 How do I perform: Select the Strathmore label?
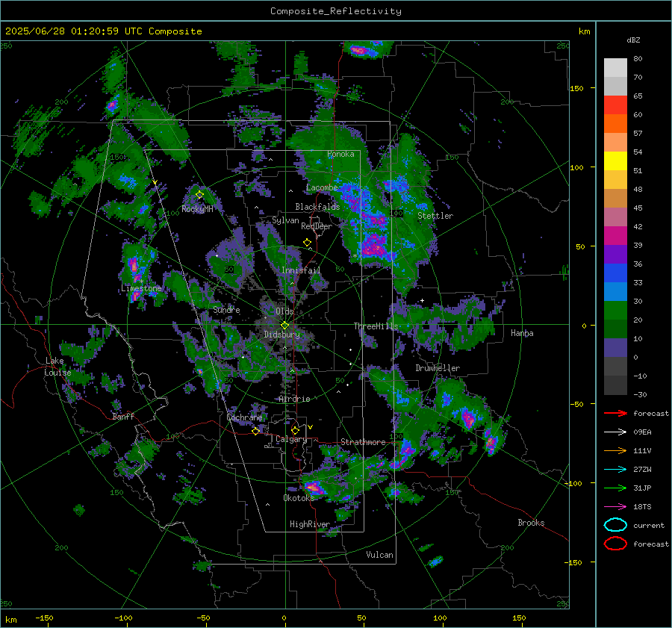pos(363,442)
